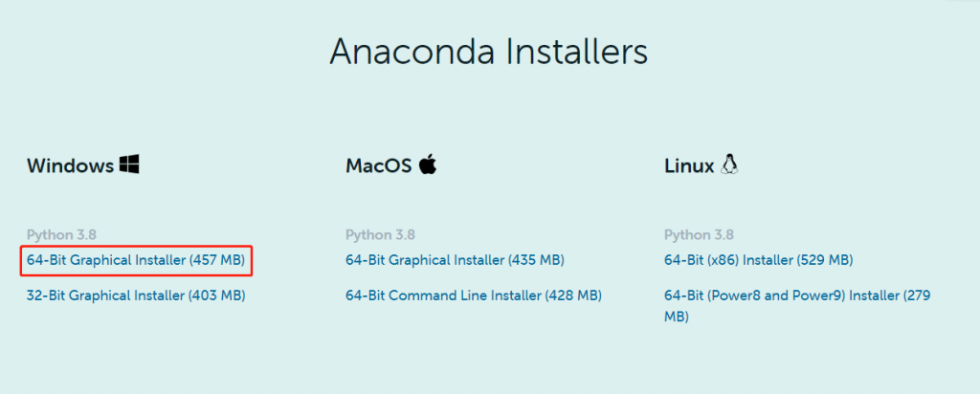The width and height of the screenshot is (980, 394).
Task: Click the Apple logo next to MacOS
Action: click(x=428, y=164)
